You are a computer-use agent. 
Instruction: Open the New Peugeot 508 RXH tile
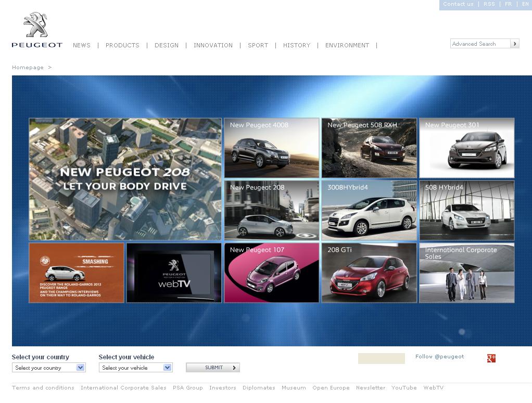click(369, 148)
